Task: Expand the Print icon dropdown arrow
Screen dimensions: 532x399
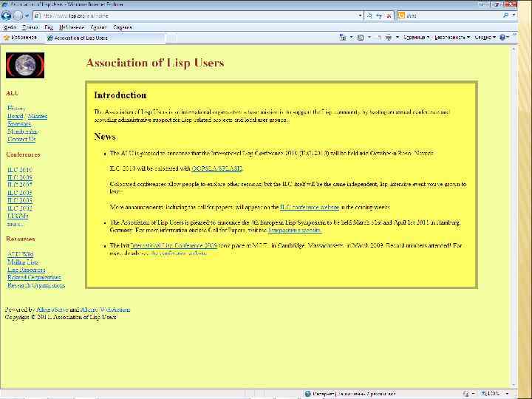Action: coord(398,38)
